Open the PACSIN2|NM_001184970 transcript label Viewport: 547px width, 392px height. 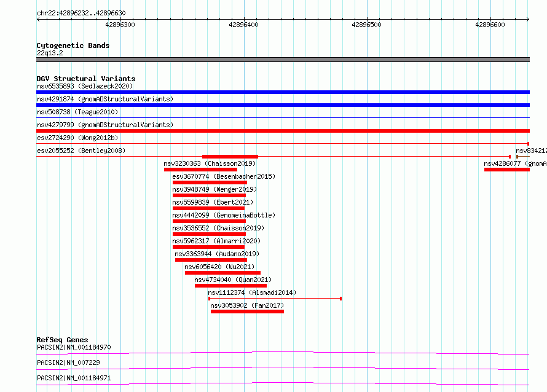(x=74, y=347)
